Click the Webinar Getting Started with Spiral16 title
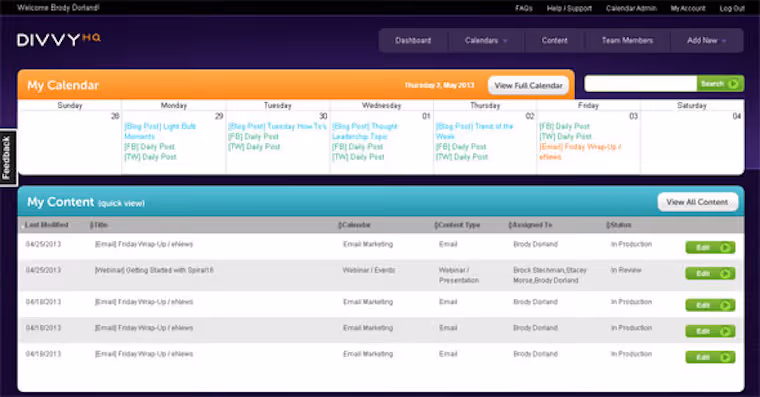 pyautogui.click(x=154, y=270)
